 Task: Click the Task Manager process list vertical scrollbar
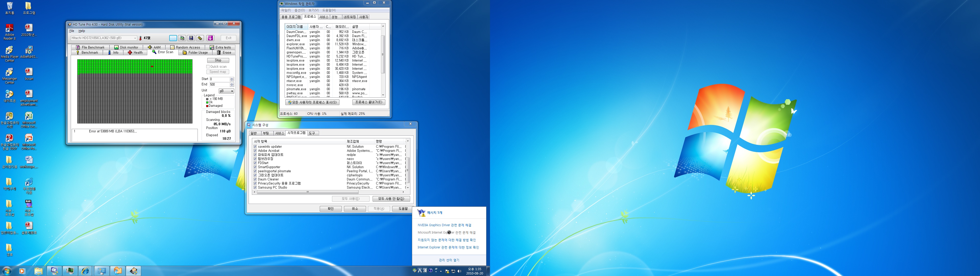click(383, 54)
